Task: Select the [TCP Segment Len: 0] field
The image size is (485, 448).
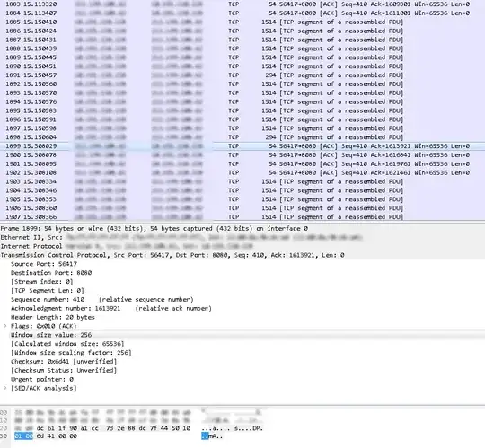Action: coord(48,291)
